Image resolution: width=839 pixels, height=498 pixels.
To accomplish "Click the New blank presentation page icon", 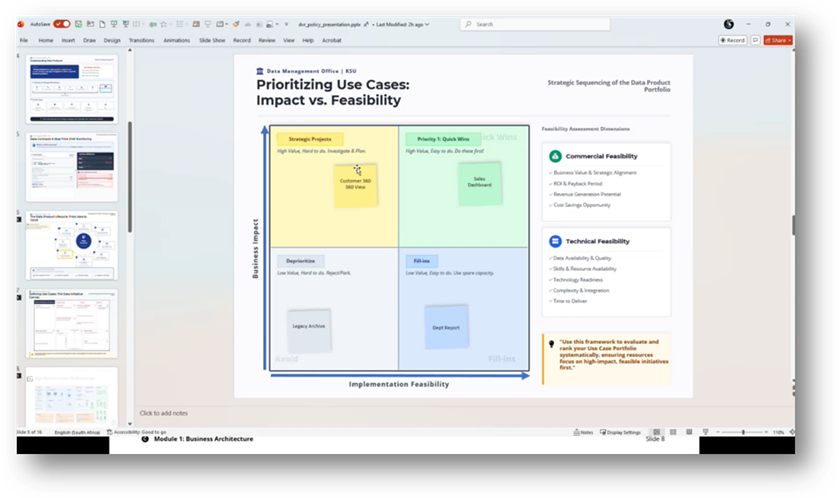I will pyautogui.click(x=102, y=24).
